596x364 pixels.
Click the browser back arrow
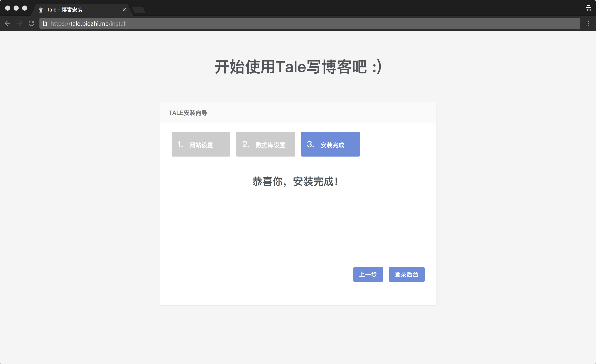[x=8, y=24]
